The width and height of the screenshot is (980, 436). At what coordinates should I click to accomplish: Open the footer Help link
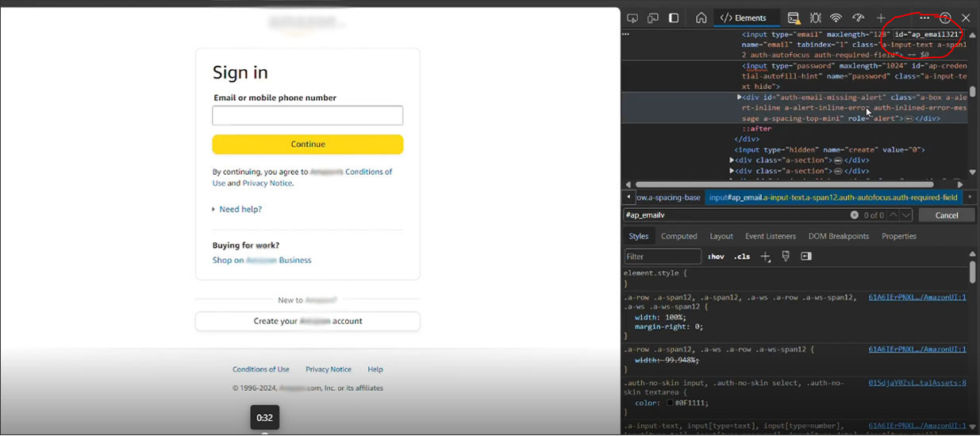375,369
